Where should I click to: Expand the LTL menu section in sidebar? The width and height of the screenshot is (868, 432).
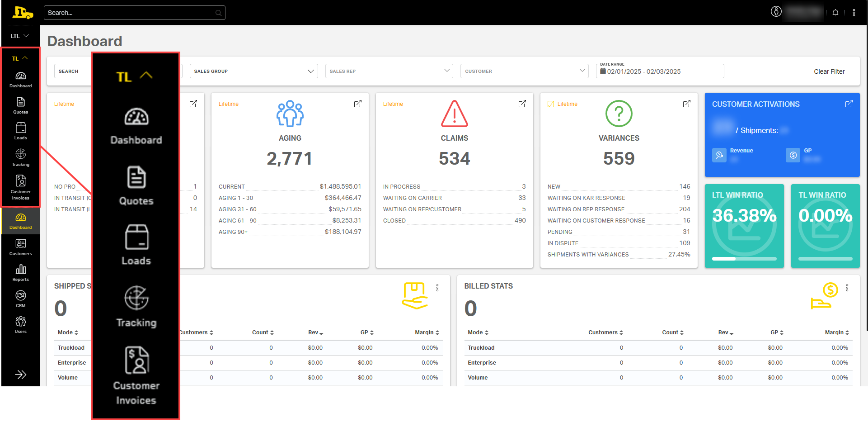(x=20, y=36)
